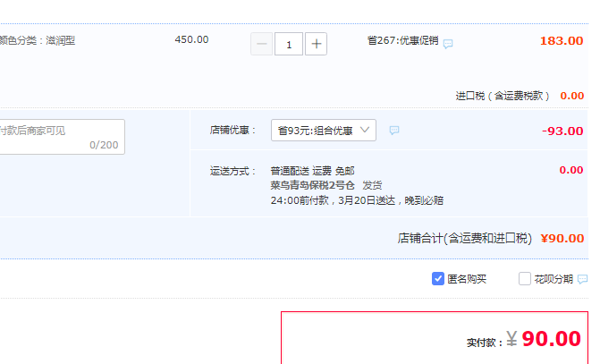Click the info bubble icon beside 花呗分期
The height and width of the screenshot is (364, 600).
pyautogui.click(x=582, y=279)
